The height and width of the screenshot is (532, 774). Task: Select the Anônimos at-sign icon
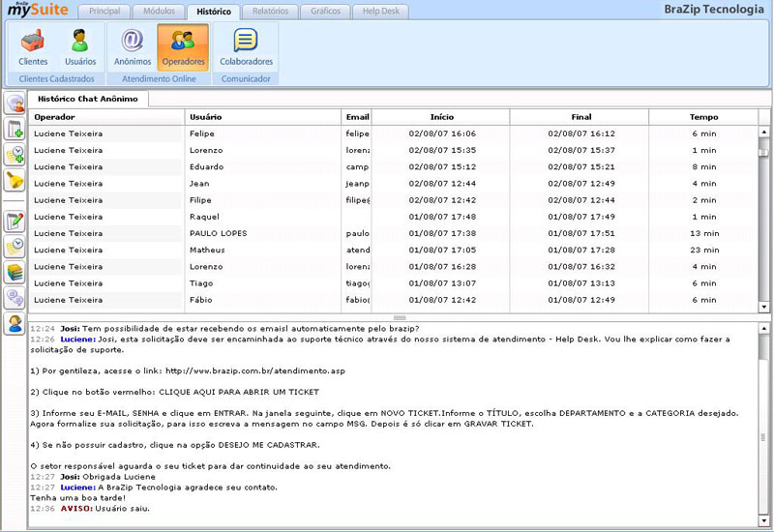[133, 46]
